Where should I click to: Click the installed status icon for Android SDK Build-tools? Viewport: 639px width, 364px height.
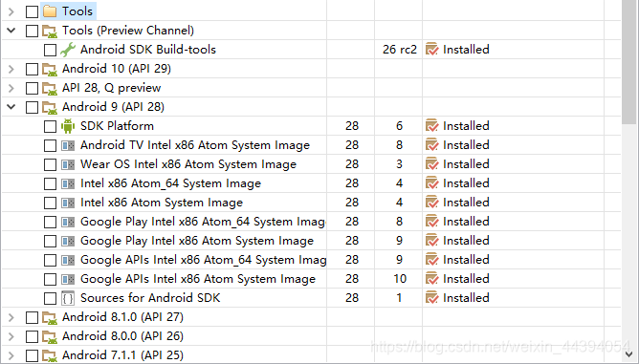click(432, 50)
